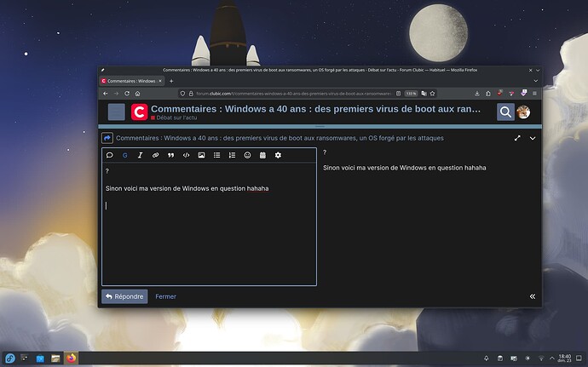The height and width of the screenshot is (367, 588).
Task: Click the Fermer link
Action: 165,296
